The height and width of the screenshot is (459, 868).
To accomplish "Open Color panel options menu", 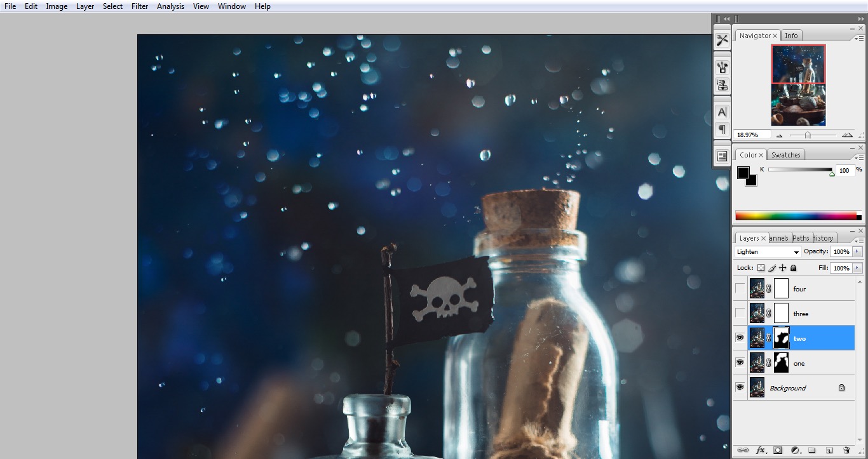I will [x=860, y=158].
